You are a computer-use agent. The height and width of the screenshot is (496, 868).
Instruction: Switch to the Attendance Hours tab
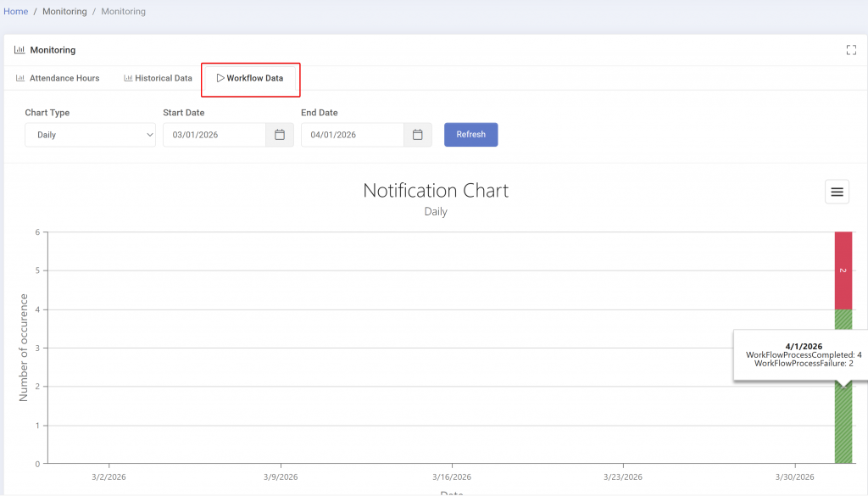tap(58, 78)
